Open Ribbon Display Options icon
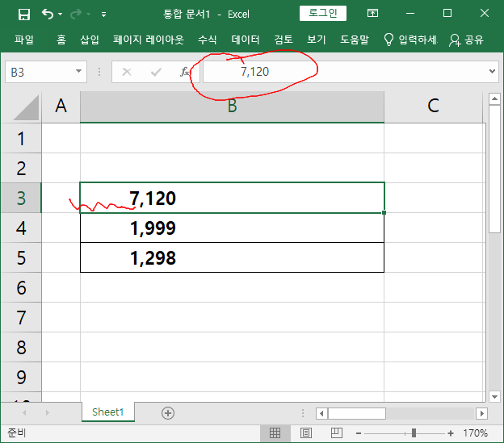 tap(372, 13)
